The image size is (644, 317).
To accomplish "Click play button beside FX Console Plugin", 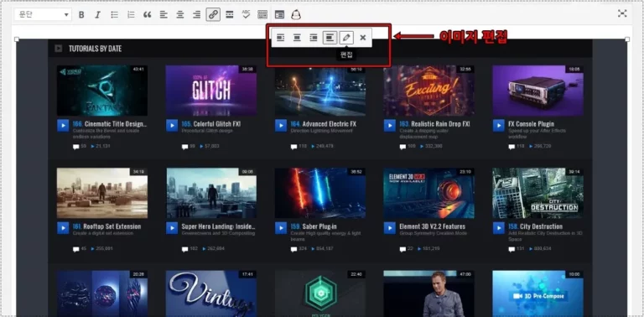I will coord(499,126).
